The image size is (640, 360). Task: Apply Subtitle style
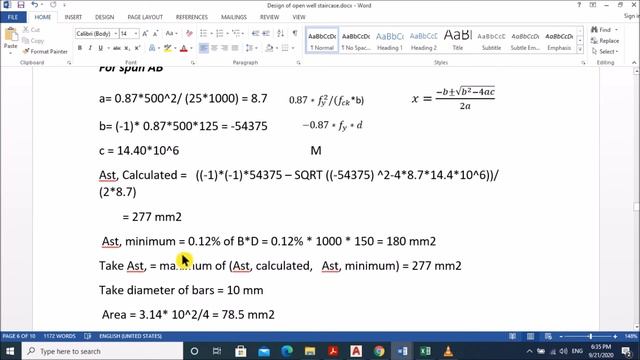[491, 41]
